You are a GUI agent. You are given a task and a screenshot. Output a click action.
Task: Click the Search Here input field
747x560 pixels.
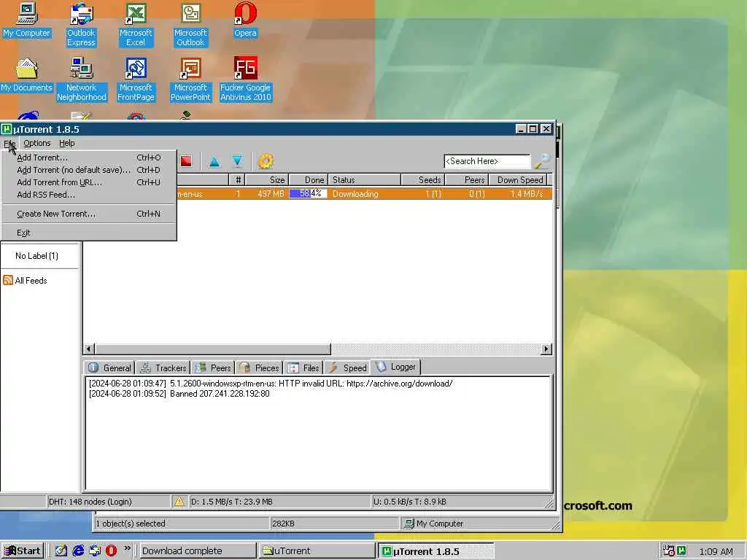click(x=487, y=161)
